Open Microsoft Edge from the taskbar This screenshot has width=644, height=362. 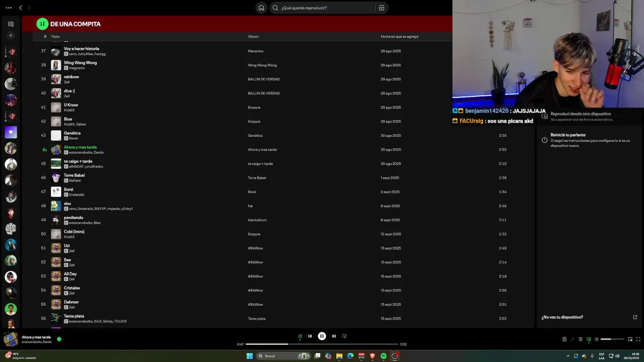click(350, 356)
